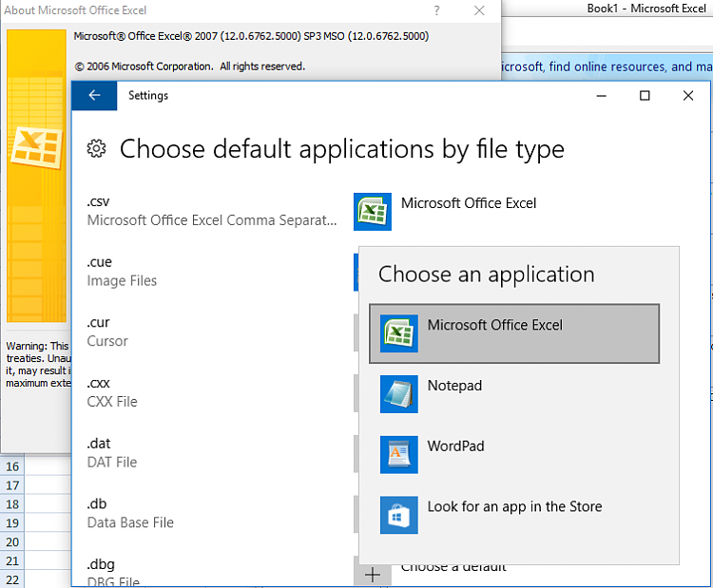The width and height of the screenshot is (713, 588).
Task: Click the Excel icon for .csv default
Action: (x=373, y=212)
